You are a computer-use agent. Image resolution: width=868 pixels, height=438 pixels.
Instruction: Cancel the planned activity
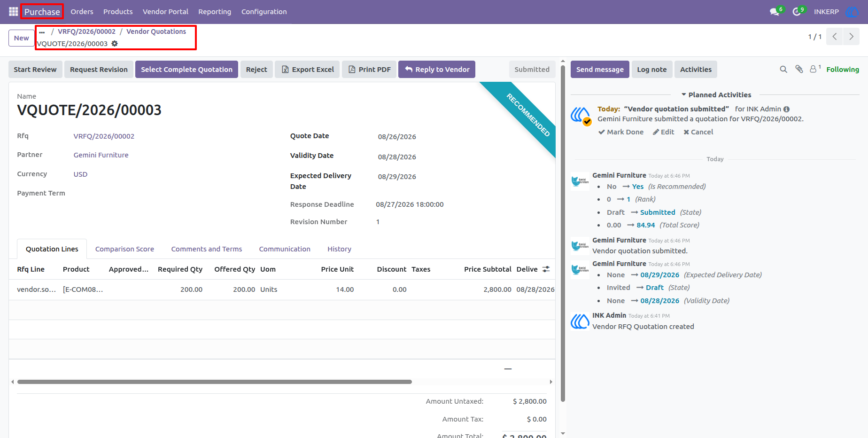(698, 132)
